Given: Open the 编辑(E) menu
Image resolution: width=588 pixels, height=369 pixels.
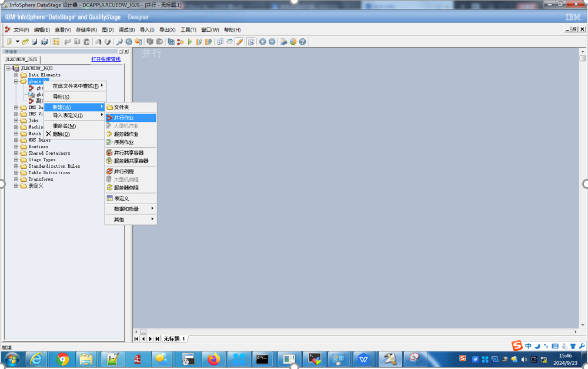Looking at the screenshot, I should pos(42,29).
